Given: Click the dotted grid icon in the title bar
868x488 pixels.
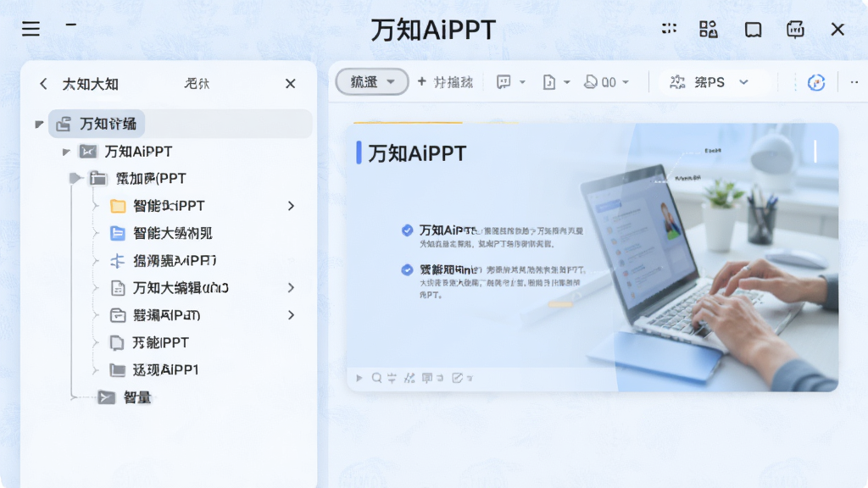Looking at the screenshot, I should [669, 28].
